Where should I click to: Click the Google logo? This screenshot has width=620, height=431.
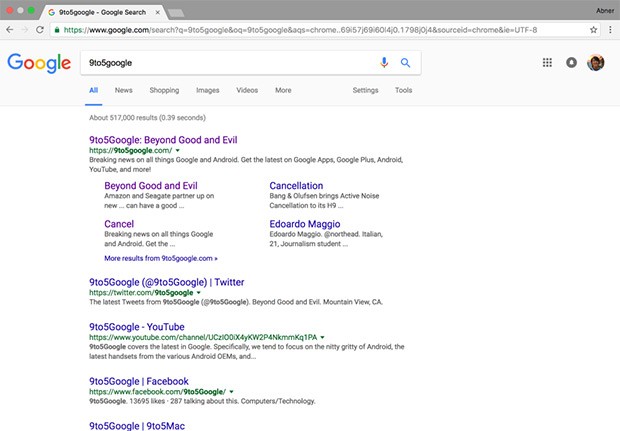click(x=39, y=63)
